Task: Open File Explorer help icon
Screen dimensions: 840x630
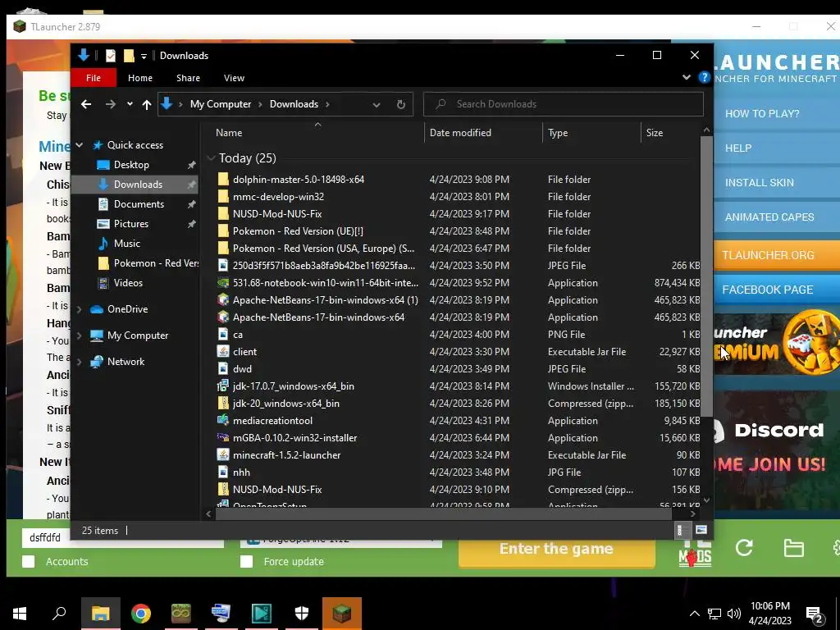Action: tap(705, 77)
